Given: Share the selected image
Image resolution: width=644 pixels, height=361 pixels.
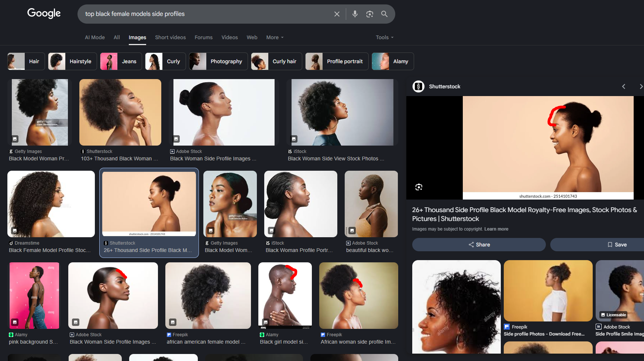Looking at the screenshot, I should [x=479, y=245].
